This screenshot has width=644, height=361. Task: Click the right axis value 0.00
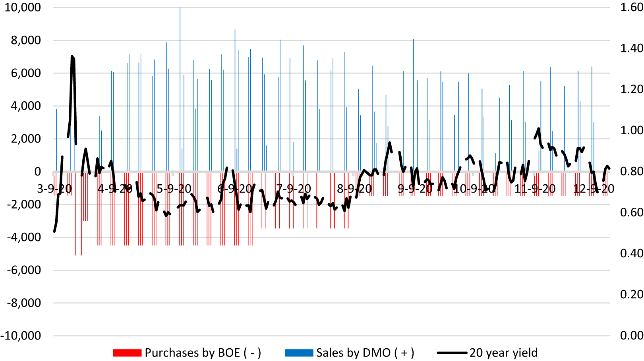click(x=632, y=336)
